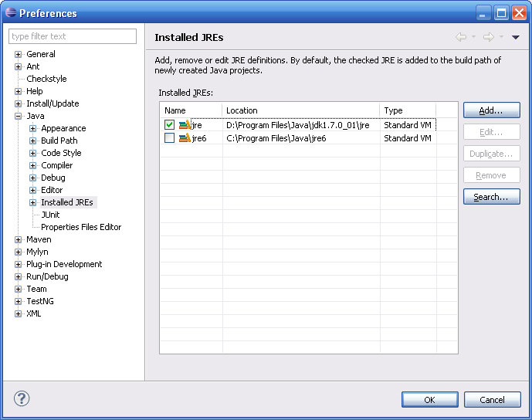Image resolution: width=532 pixels, height=420 pixels.
Task: Expand the Code Style node
Action: [x=33, y=153]
